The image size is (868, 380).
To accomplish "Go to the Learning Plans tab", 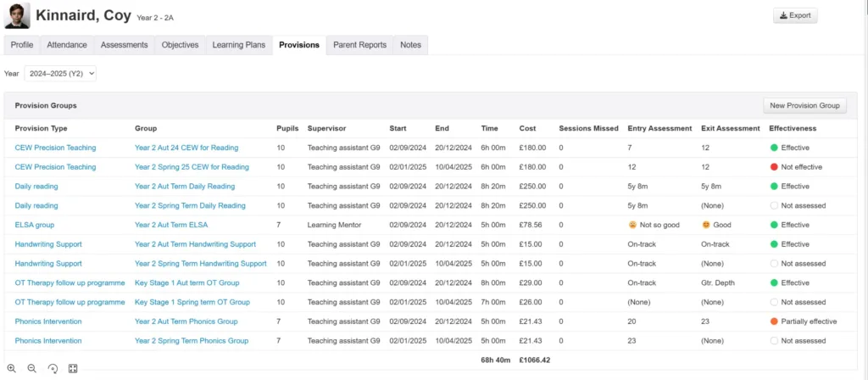I will pyautogui.click(x=239, y=45).
